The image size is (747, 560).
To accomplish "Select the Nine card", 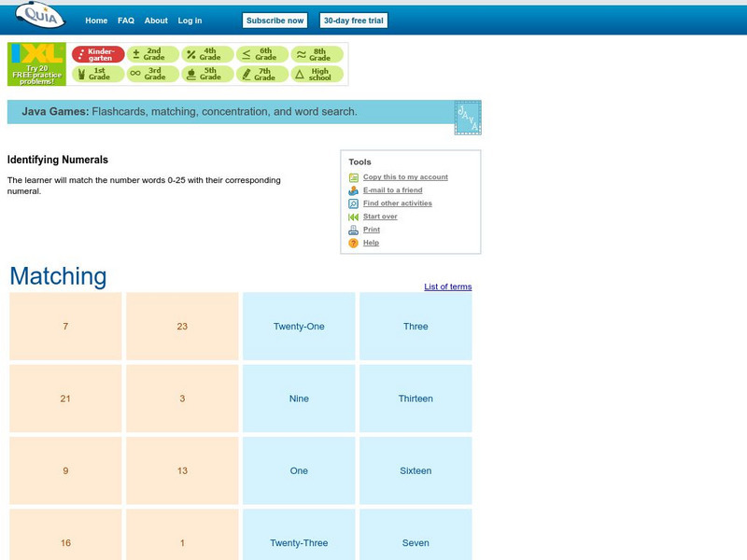I will (299, 399).
